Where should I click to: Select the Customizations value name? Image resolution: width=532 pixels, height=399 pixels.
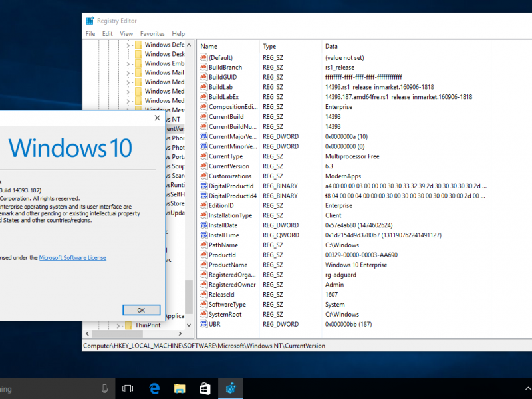(230, 176)
